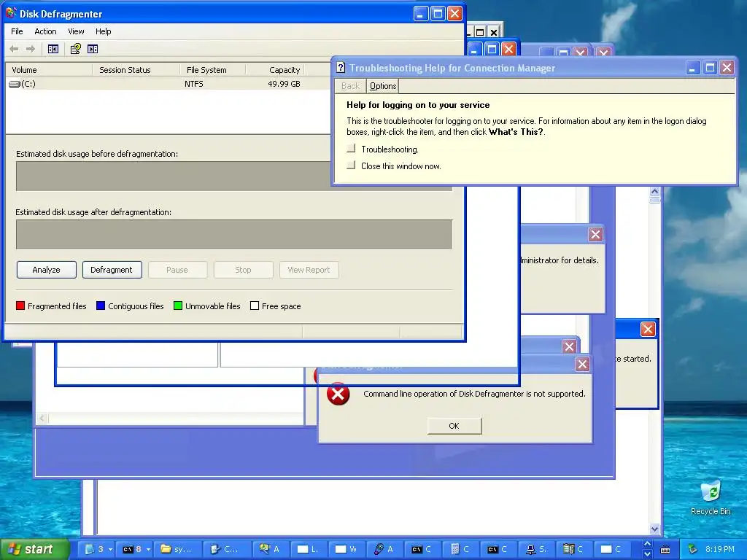The image size is (747, 560).
Task: Click the red Fragmented files legend swatch
Action: [20, 306]
